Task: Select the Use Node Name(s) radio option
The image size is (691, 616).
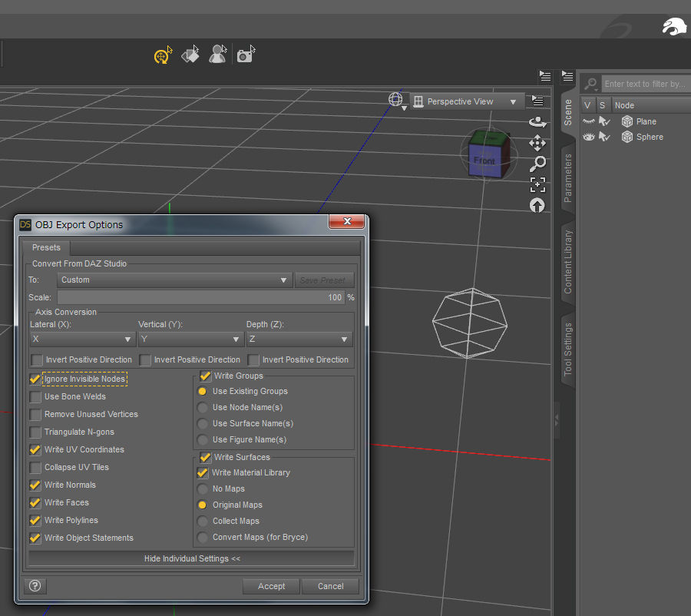Action: pos(203,407)
